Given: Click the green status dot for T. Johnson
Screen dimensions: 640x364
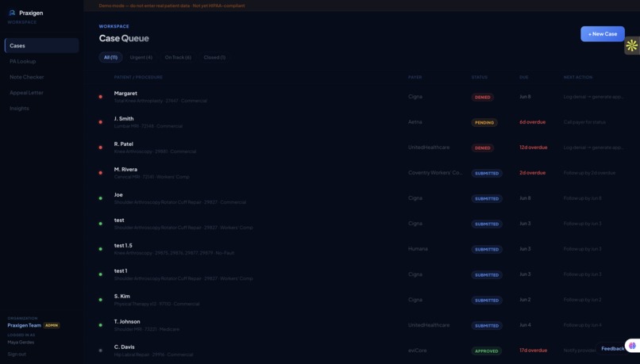Looking at the screenshot, I should coord(100,325).
